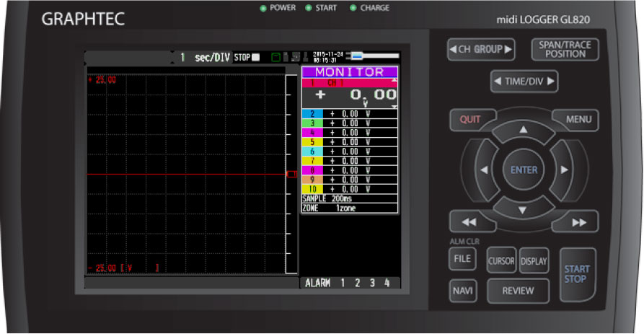The height and width of the screenshot is (334, 644).
Task: Click ALARM indicator 3
Action: pos(372,283)
